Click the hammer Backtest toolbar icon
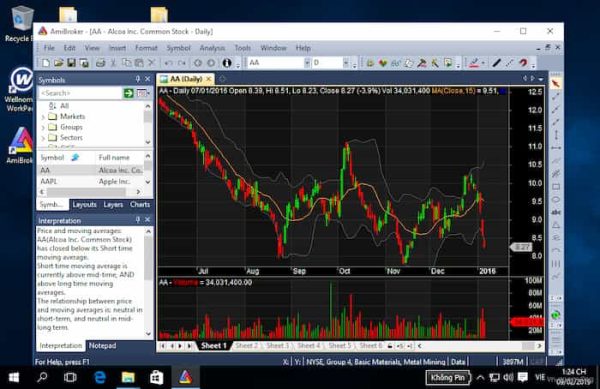 (422, 63)
